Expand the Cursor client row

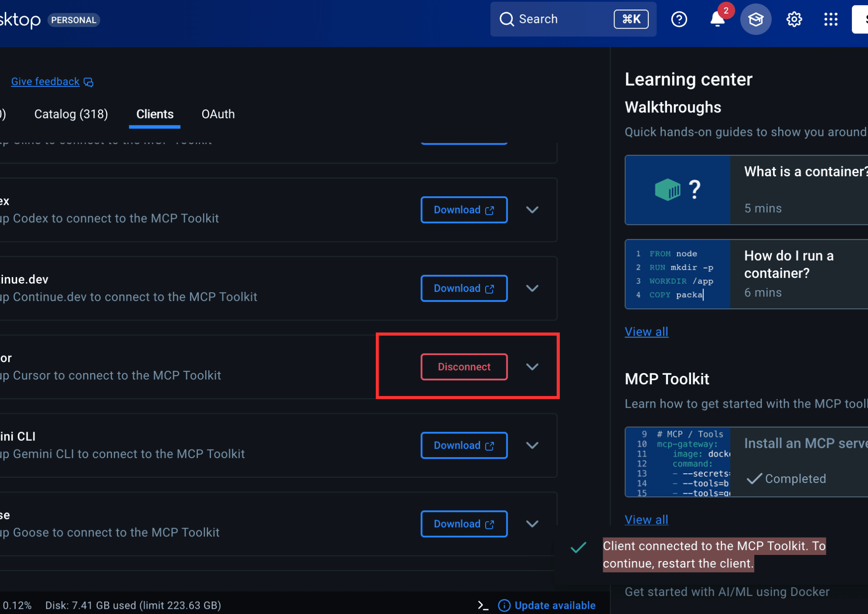click(x=532, y=367)
